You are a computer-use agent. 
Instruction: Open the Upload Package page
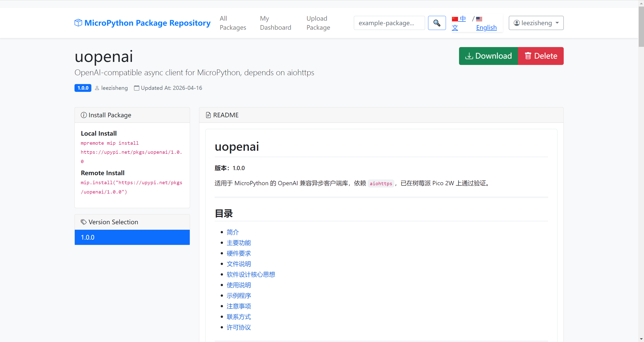(318, 23)
